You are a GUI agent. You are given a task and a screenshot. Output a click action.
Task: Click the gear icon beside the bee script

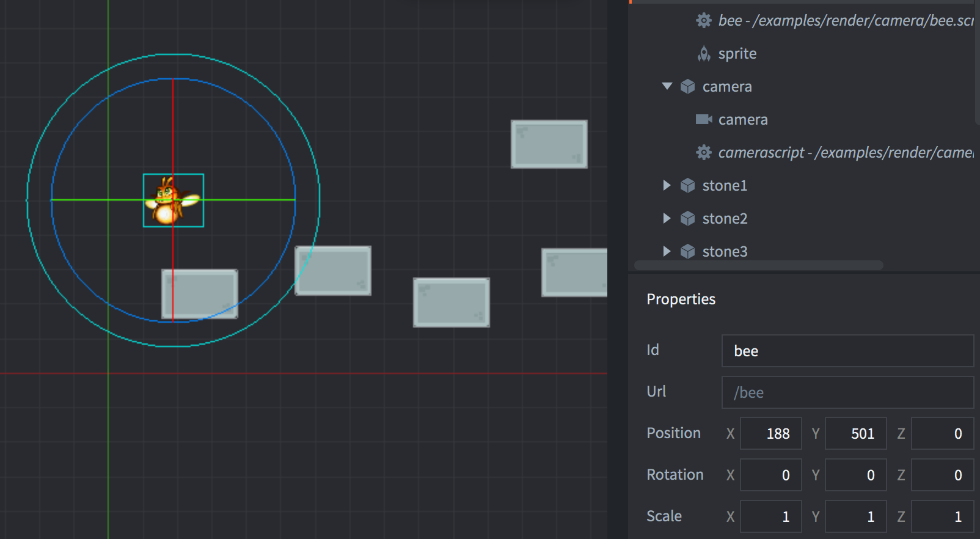704,21
